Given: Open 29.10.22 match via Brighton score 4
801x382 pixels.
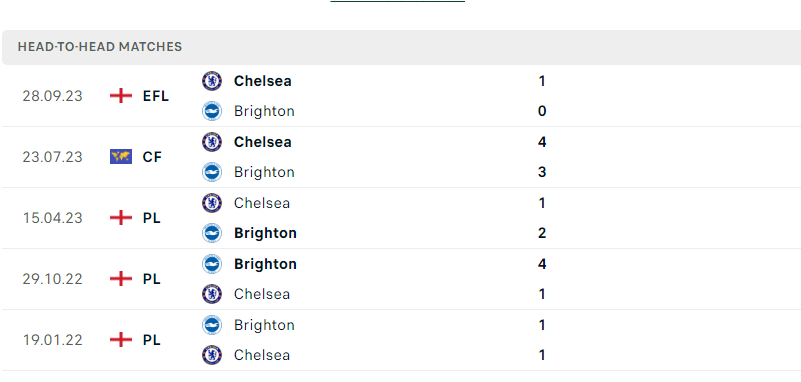Looking at the screenshot, I should click(x=542, y=264).
